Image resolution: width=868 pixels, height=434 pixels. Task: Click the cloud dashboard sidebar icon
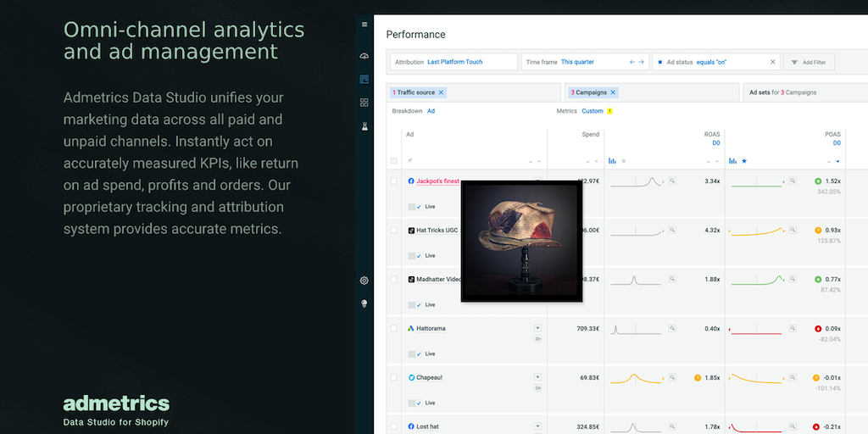point(364,55)
